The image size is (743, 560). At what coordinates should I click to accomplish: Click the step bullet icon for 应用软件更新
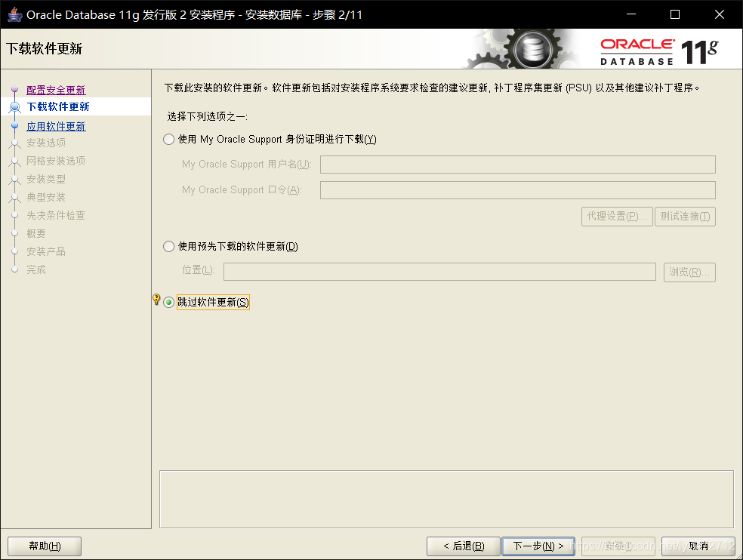(x=14, y=126)
